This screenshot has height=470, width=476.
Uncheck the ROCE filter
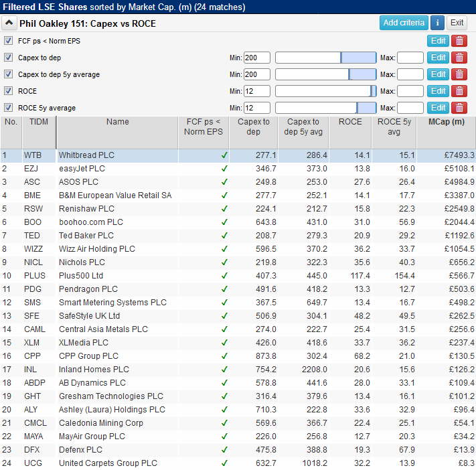click(8, 91)
